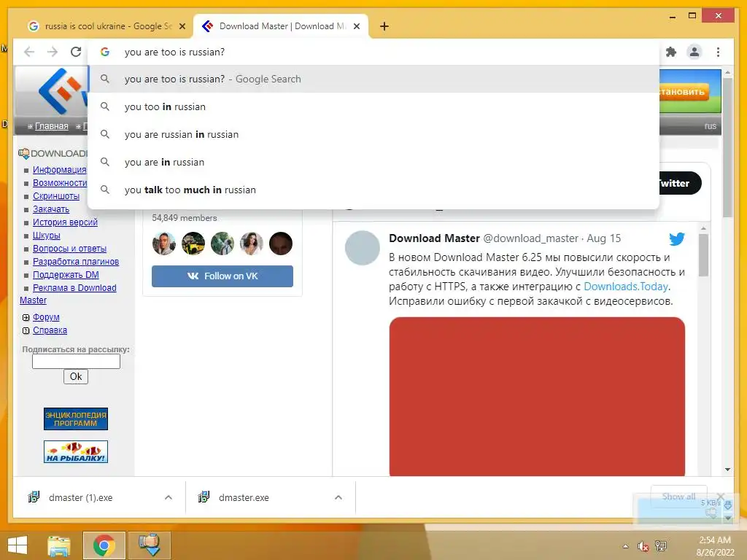
Task: Close the russia is cool ukraine tab
Action: [182, 26]
